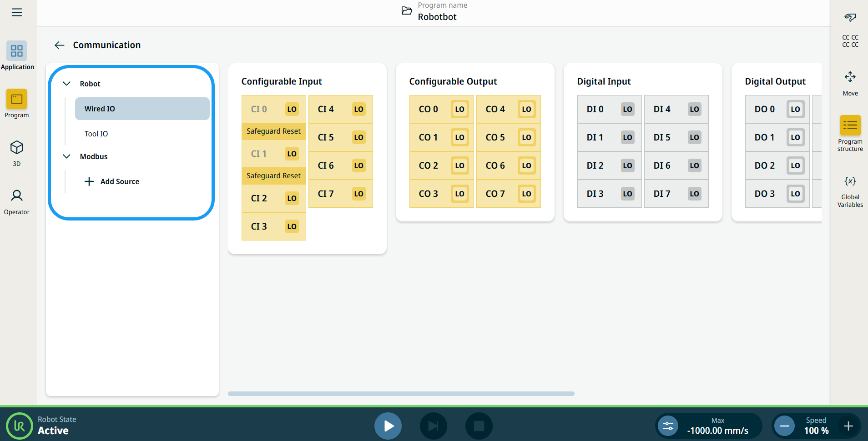Switch to Operator screen
Screen dimensions: 868x441
click(x=17, y=202)
